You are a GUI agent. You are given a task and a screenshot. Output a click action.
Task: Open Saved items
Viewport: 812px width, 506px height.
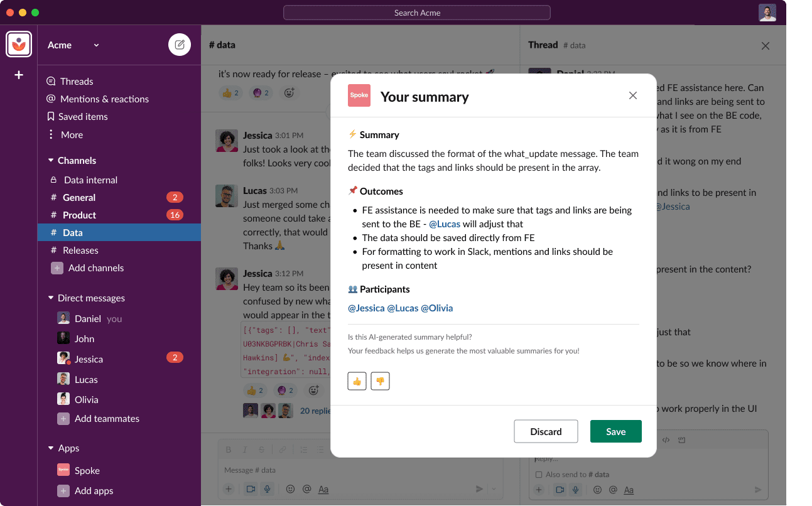pos(77,117)
